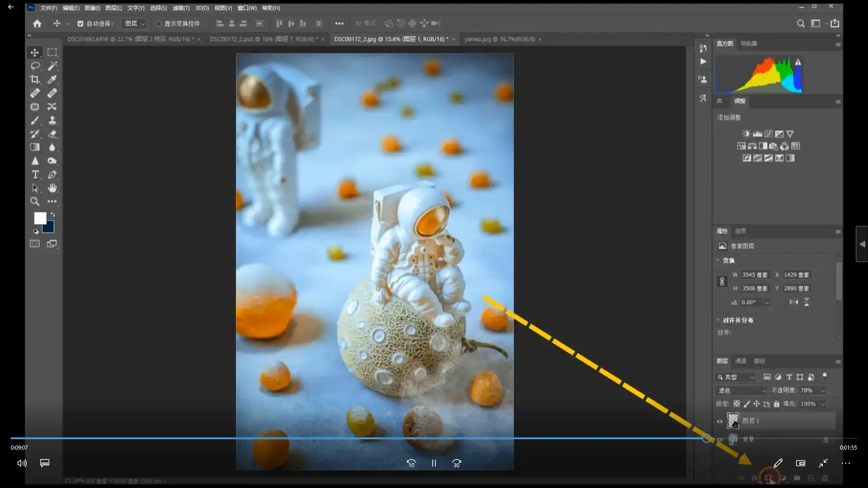Select the Brush tool

click(x=35, y=120)
